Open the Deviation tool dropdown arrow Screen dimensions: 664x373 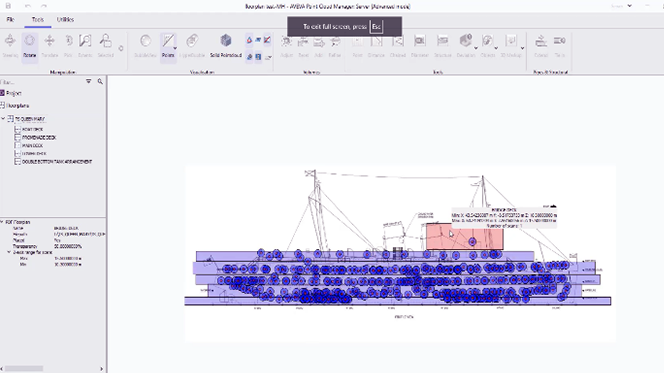(x=476, y=48)
